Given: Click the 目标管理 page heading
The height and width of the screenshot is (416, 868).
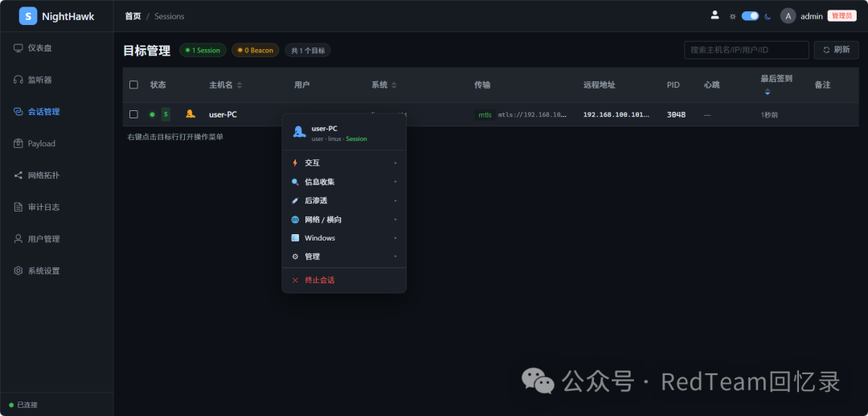Looking at the screenshot, I should tap(147, 51).
